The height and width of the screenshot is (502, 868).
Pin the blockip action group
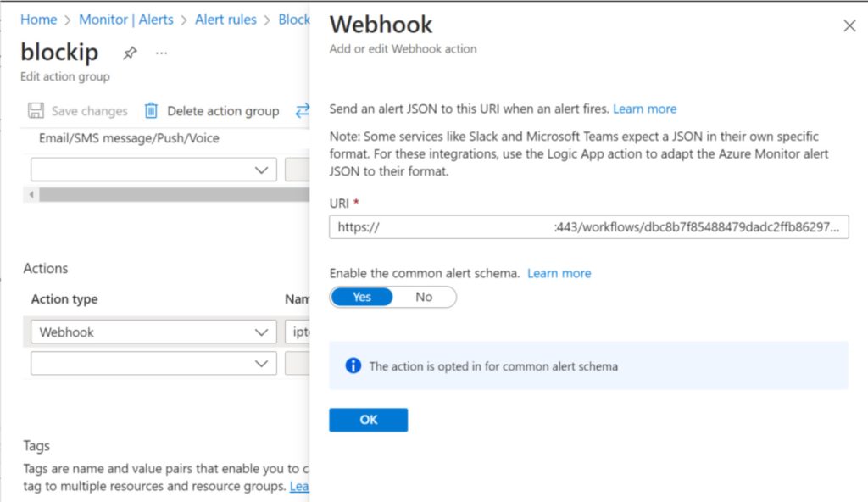pyautogui.click(x=130, y=53)
